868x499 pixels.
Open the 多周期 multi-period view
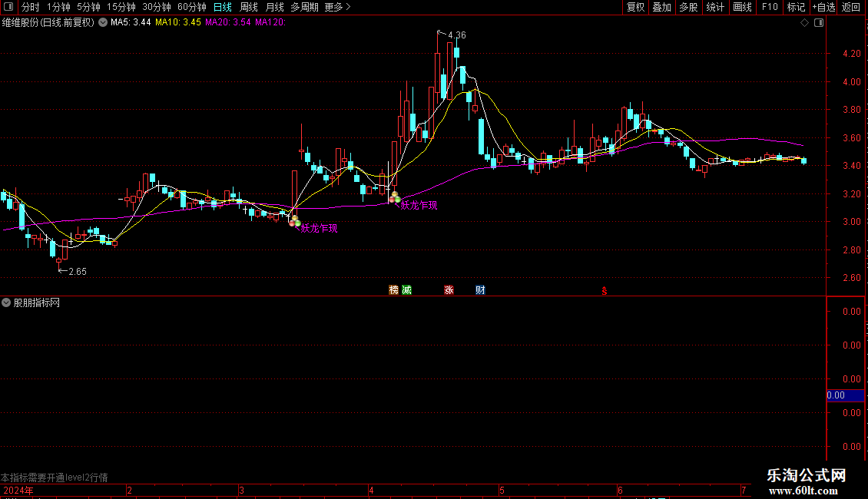pyautogui.click(x=304, y=7)
